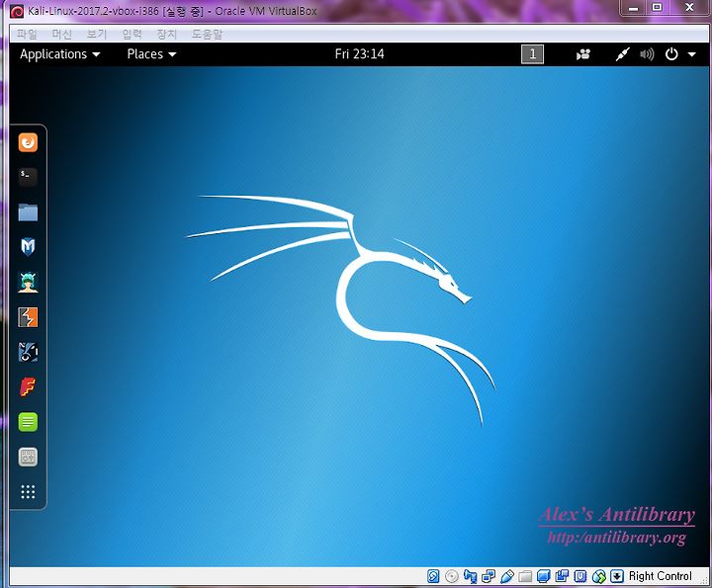Click VirtualBox keyboard capture arrow indicator
Screen dimensions: 712x588
point(617,576)
